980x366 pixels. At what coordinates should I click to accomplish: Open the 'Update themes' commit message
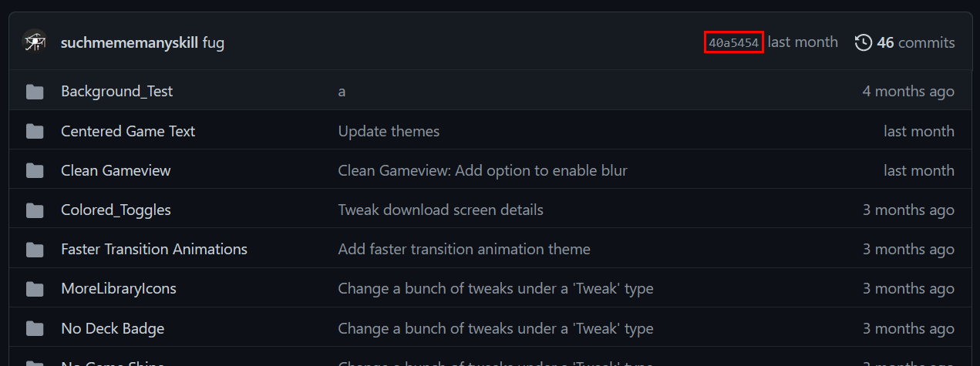tap(389, 132)
